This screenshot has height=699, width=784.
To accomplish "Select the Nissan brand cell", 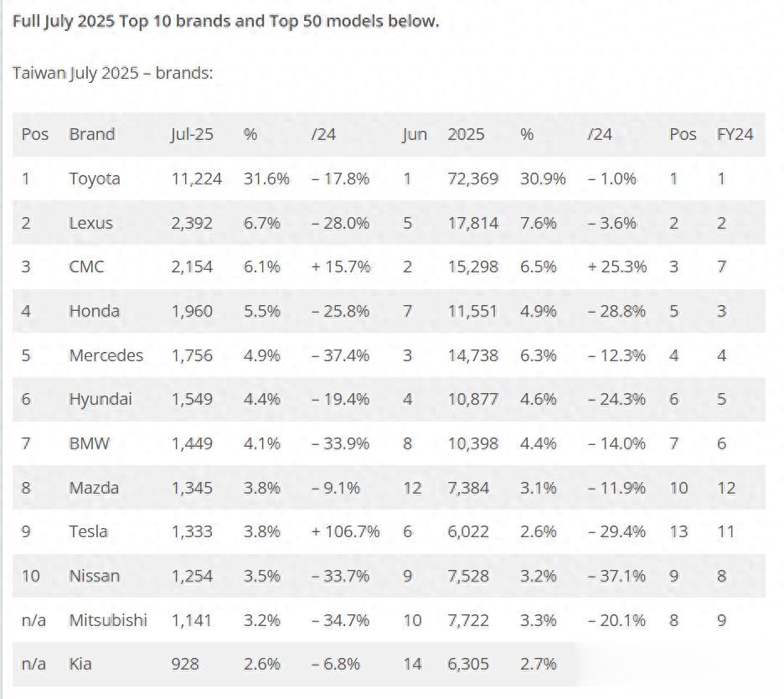I will pyautogui.click(x=94, y=576).
